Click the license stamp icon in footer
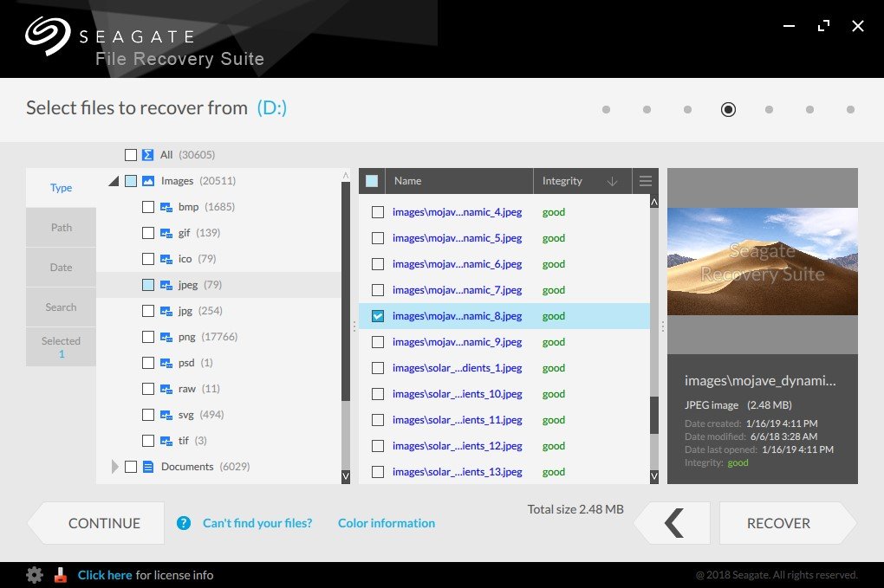This screenshot has width=884, height=588. click(61, 575)
